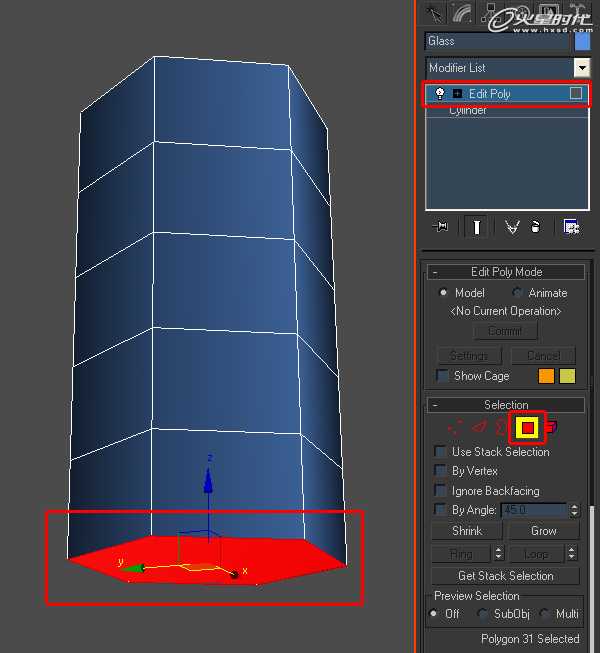The height and width of the screenshot is (653, 600).
Task: Select the Model radio button
Action: click(x=443, y=293)
